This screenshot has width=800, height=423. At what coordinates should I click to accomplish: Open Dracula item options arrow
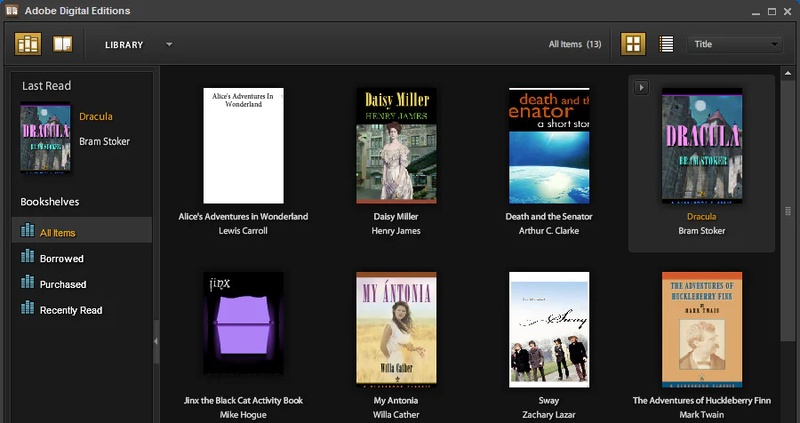(x=641, y=87)
